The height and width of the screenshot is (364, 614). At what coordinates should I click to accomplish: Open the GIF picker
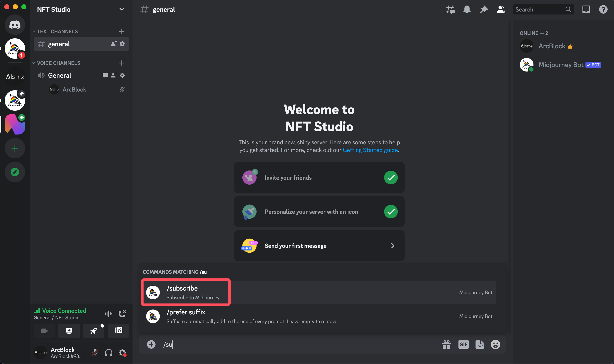pyautogui.click(x=463, y=344)
